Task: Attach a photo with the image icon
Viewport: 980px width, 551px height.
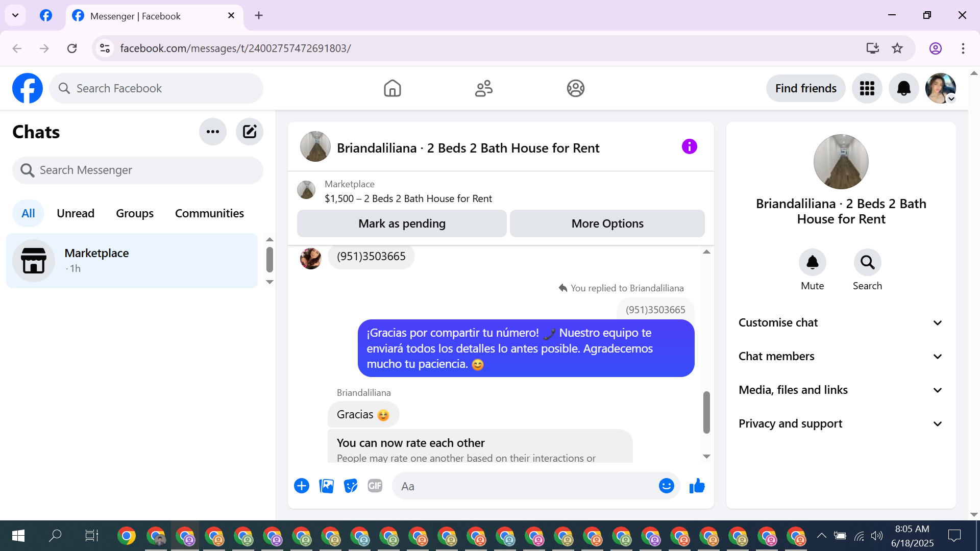Action: (326, 486)
